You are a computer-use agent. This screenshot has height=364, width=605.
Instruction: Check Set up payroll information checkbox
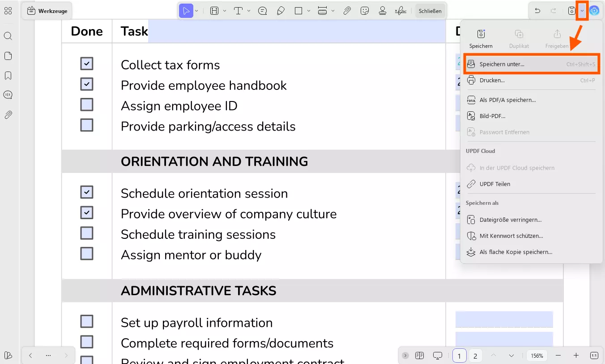[x=87, y=322]
